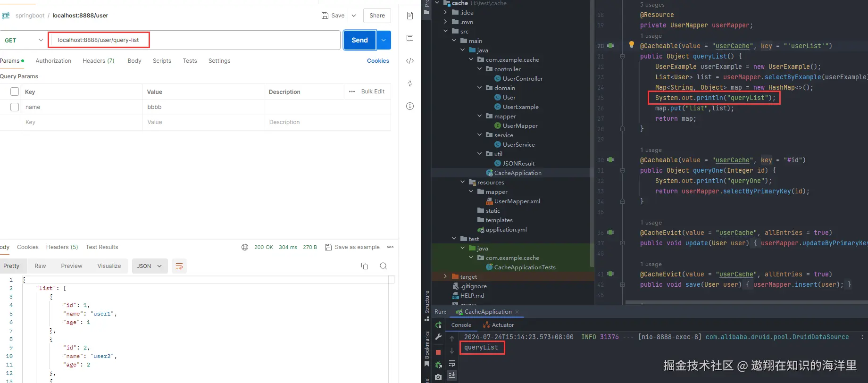Select the Visualize response view

[109, 266]
